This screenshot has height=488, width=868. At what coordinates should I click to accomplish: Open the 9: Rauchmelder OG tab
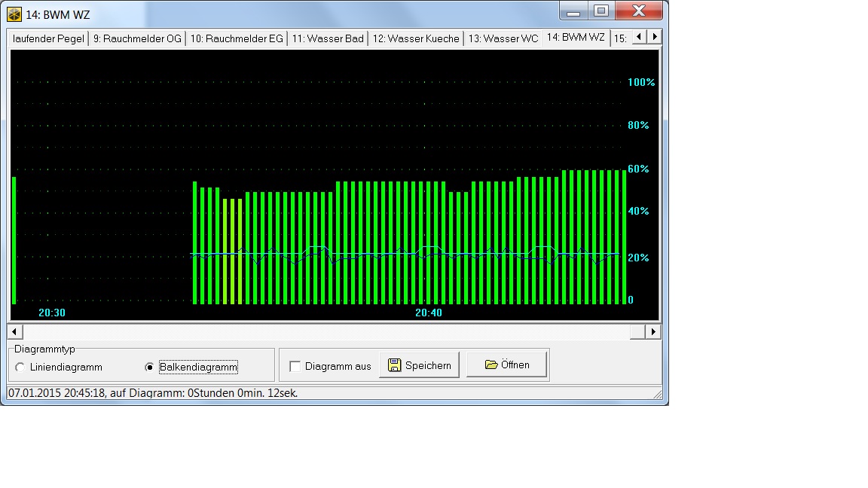(137, 38)
